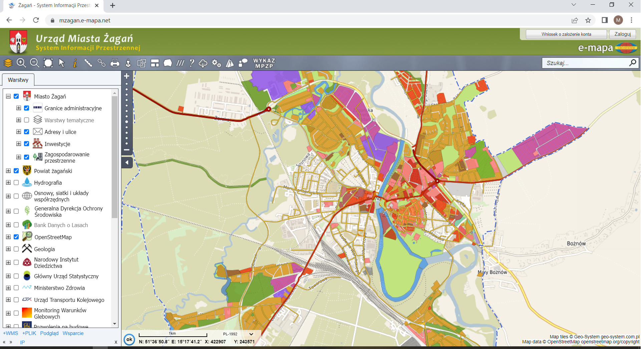Enable the Hydrografia layer checkbox

click(x=16, y=183)
